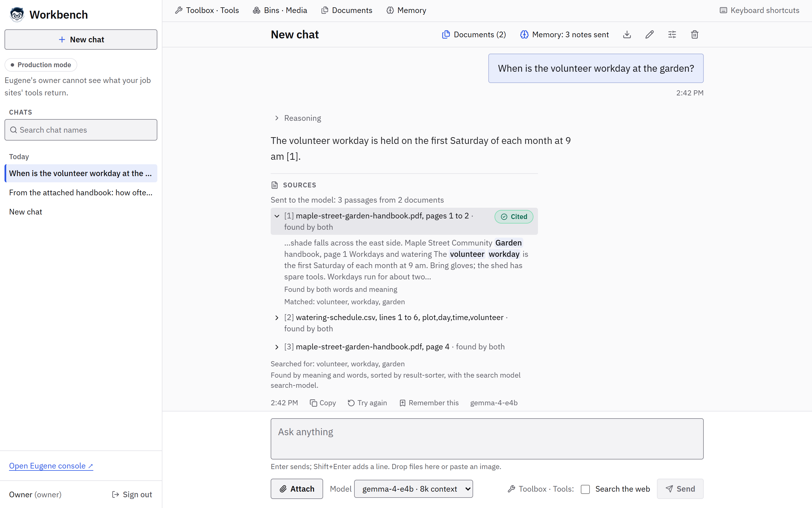Select chat 'From the attached handbook: how ofte...'
Image resolution: width=812 pixels, height=508 pixels.
click(x=81, y=192)
